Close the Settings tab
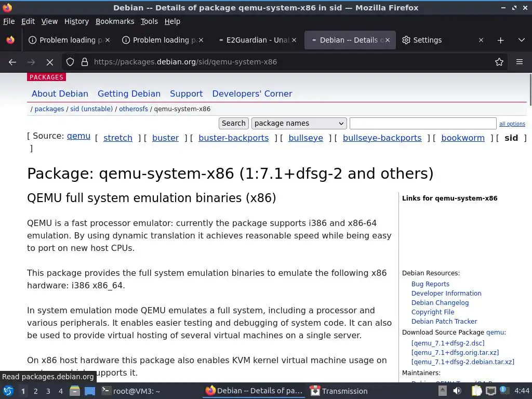This screenshot has width=532, height=399. 481,40
